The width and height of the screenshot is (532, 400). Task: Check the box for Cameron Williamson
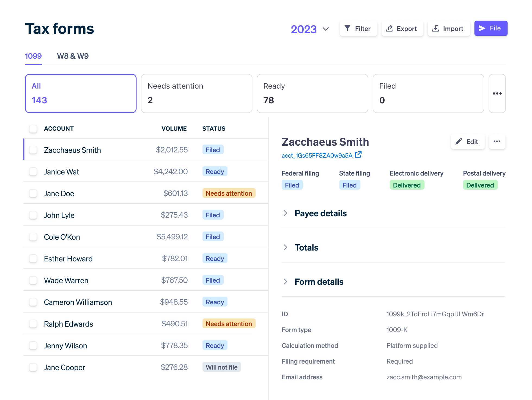coord(33,302)
